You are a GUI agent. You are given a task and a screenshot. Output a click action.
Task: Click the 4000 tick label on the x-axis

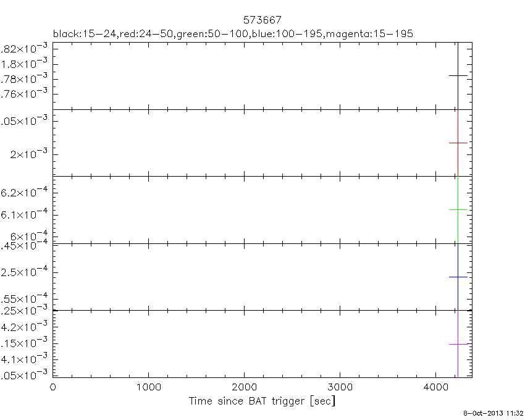coord(435,388)
